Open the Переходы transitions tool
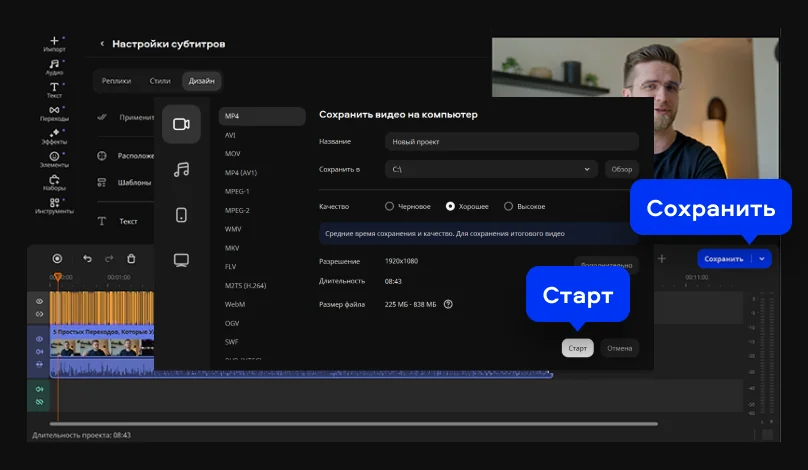The width and height of the screenshot is (808, 470). 54,112
